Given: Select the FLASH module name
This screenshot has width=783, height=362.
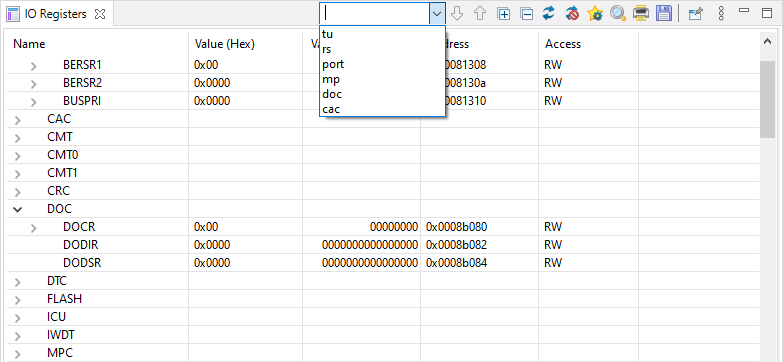Looking at the screenshot, I should pyautogui.click(x=64, y=299).
